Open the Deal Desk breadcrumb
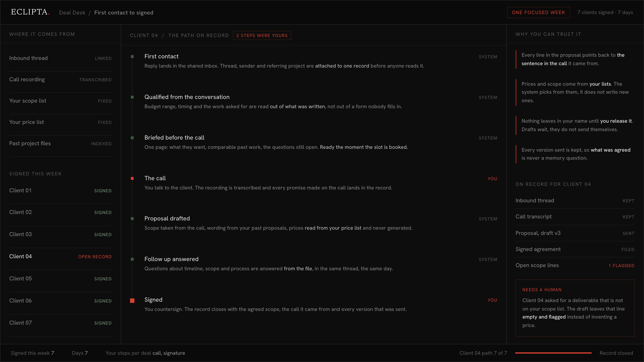 click(72, 12)
